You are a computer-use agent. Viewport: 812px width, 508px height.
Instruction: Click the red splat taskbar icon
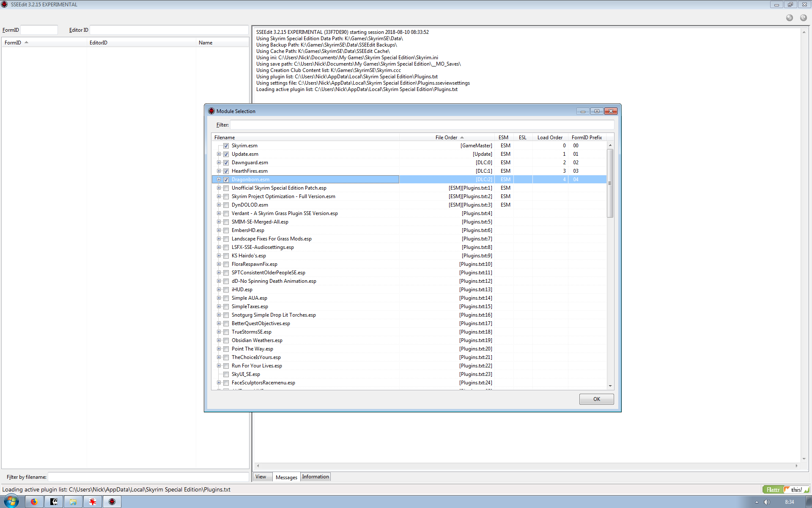(x=93, y=502)
